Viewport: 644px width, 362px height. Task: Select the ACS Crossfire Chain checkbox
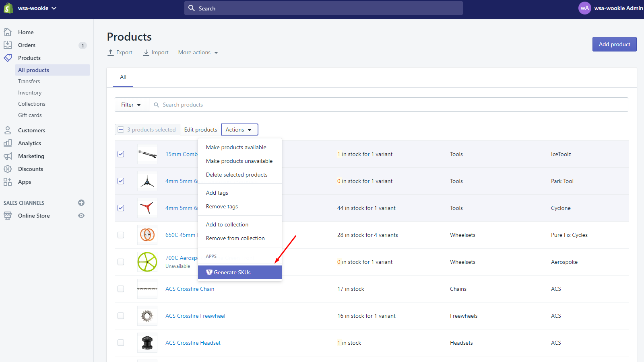pos(121,289)
